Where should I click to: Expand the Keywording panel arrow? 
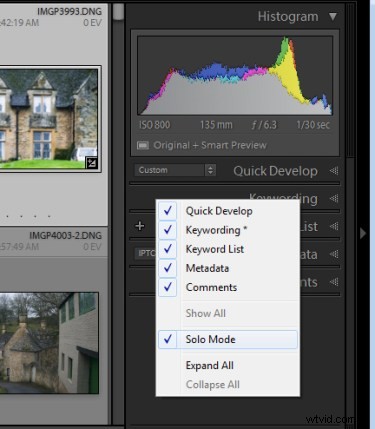(x=334, y=199)
